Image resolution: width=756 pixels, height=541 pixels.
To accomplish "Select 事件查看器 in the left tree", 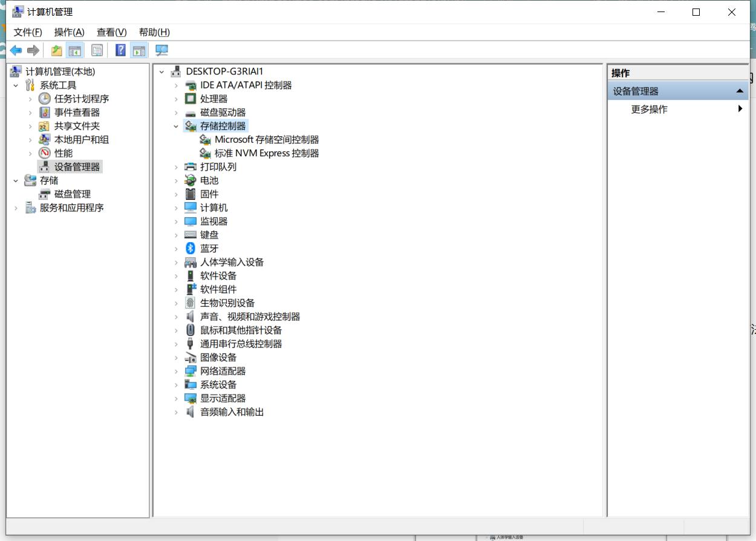I will pos(77,113).
